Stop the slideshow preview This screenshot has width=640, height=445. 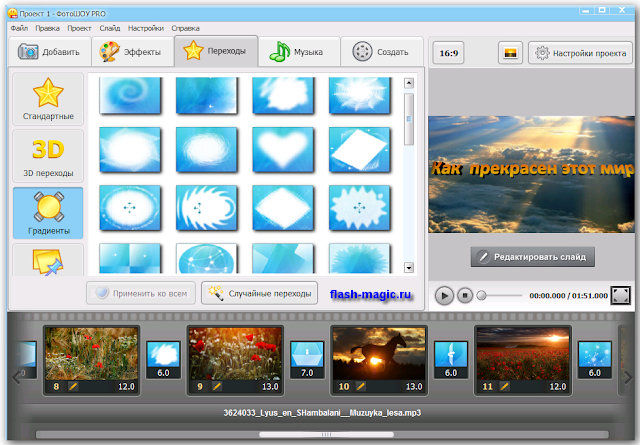(x=464, y=295)
